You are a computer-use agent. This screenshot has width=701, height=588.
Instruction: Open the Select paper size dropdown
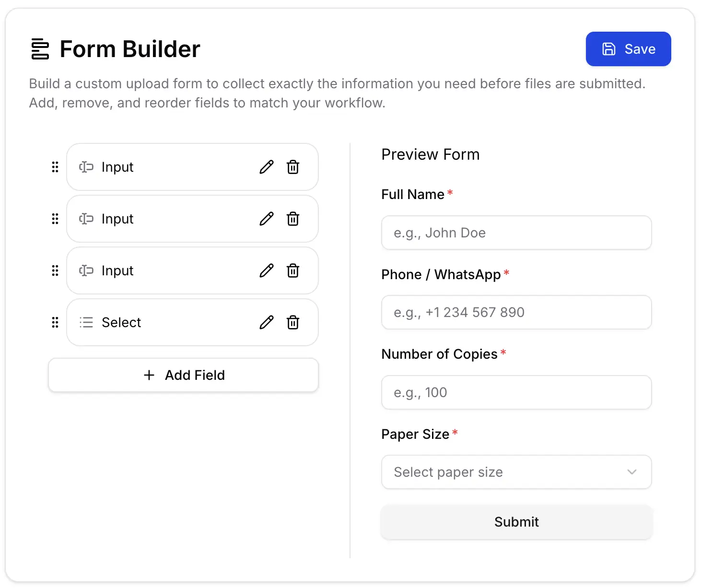coord(516,472)
